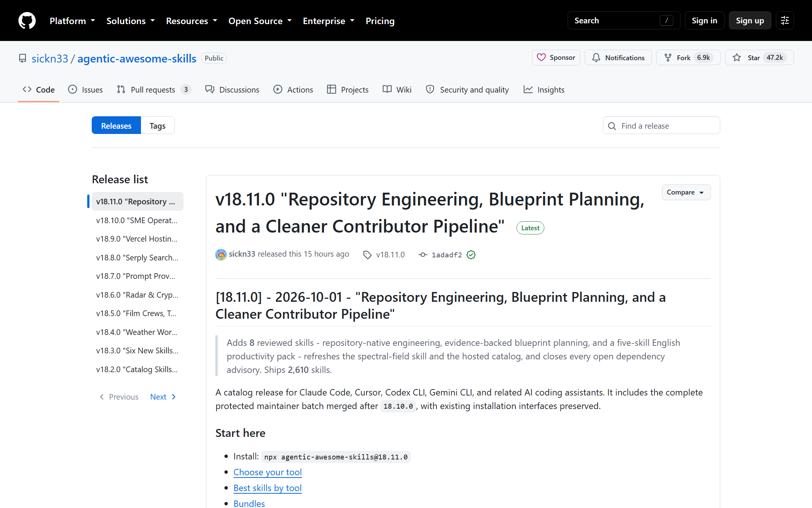Screen dimensions: 812x508
Task: Expand the Platform menu
Action: point(72,21)
